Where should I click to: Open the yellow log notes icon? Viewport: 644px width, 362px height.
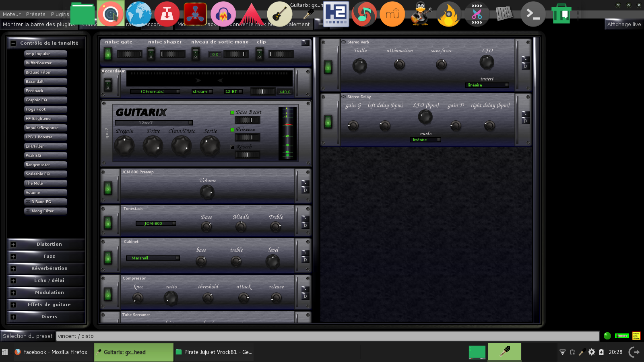click(636, 336)
